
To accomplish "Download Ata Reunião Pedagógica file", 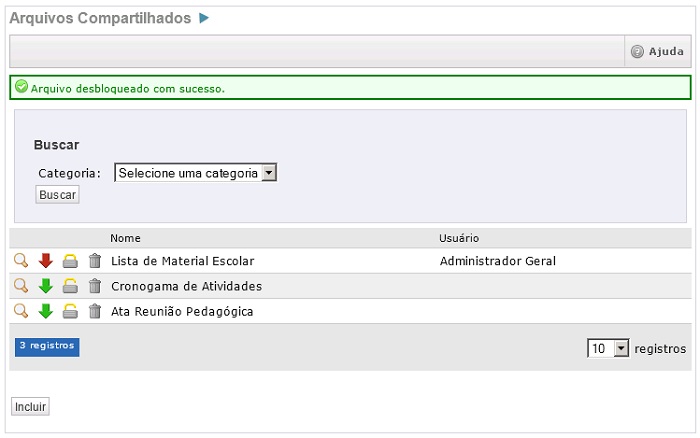I will tap(45, 311).
